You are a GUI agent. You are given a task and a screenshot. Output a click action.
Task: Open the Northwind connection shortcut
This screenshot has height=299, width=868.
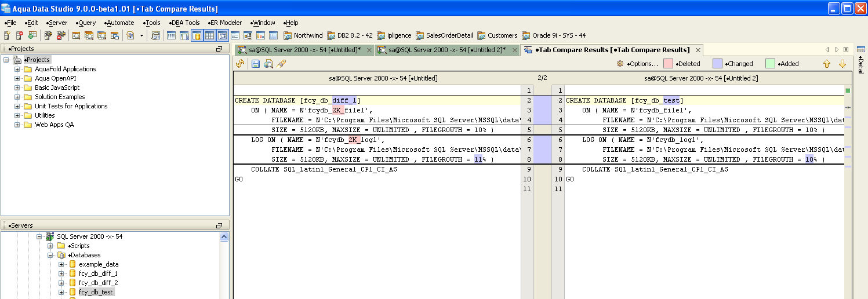[302, 35]
